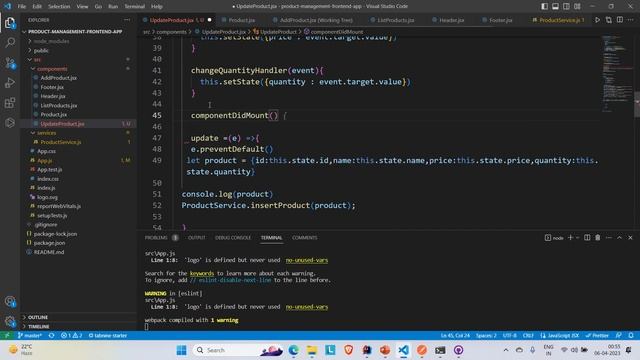This screenshot has height=360, width=640.
Task: Maximize the panel size chevron
Action: 619,238
